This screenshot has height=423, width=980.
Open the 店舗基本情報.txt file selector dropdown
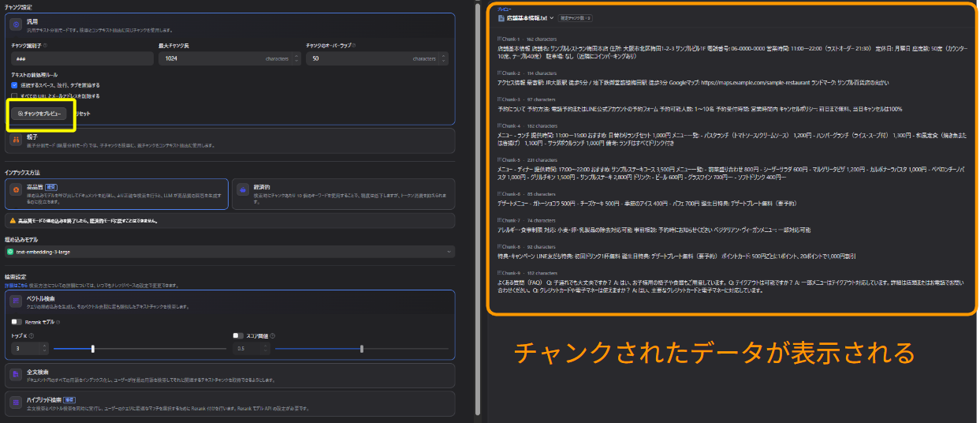click(551, 17)
